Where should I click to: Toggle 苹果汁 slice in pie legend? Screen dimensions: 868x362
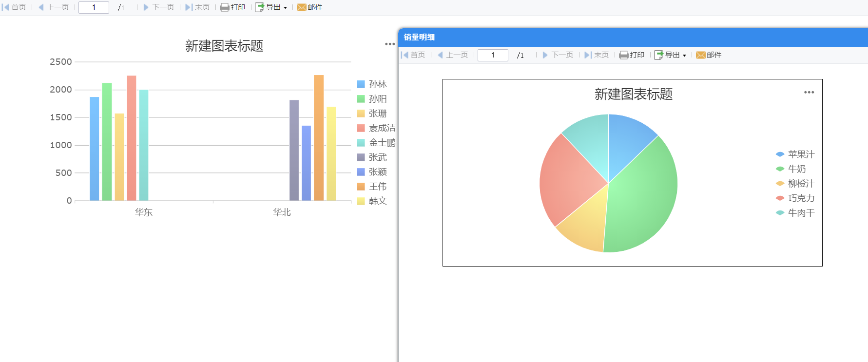coord(795,154)
